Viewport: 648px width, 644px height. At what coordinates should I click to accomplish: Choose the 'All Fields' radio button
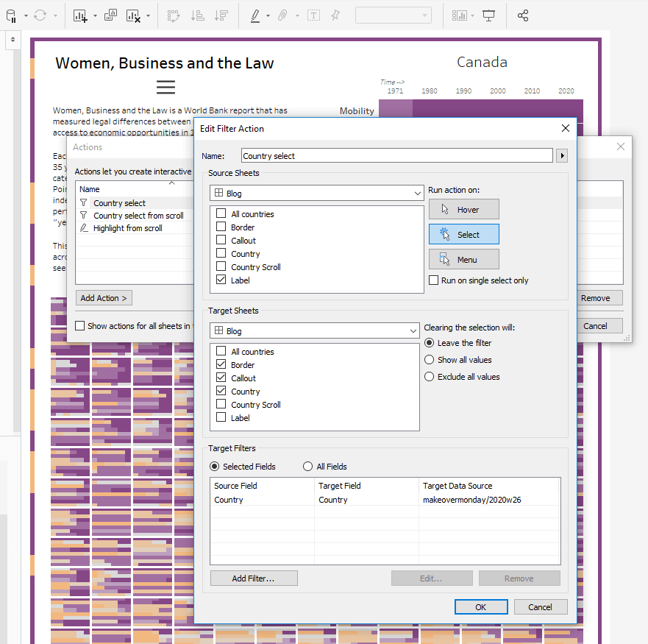tap(308, 467)
